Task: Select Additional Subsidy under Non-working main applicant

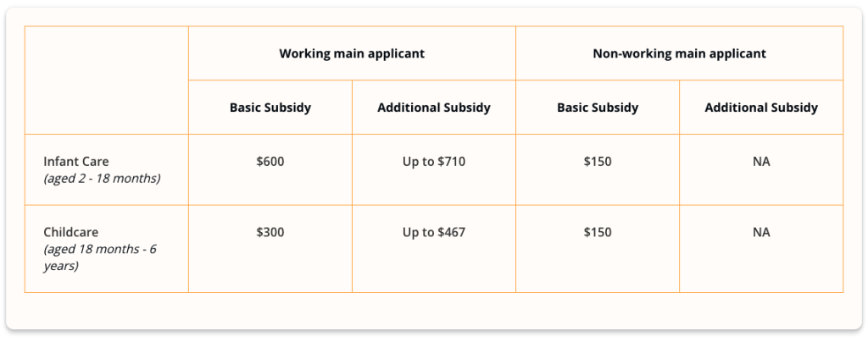Action: point(761,108)
